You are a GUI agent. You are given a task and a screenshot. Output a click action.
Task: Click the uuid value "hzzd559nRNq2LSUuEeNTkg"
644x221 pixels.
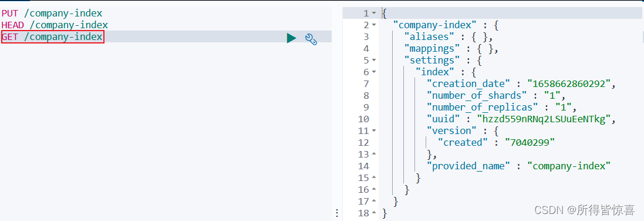click(x=544, y=119)
